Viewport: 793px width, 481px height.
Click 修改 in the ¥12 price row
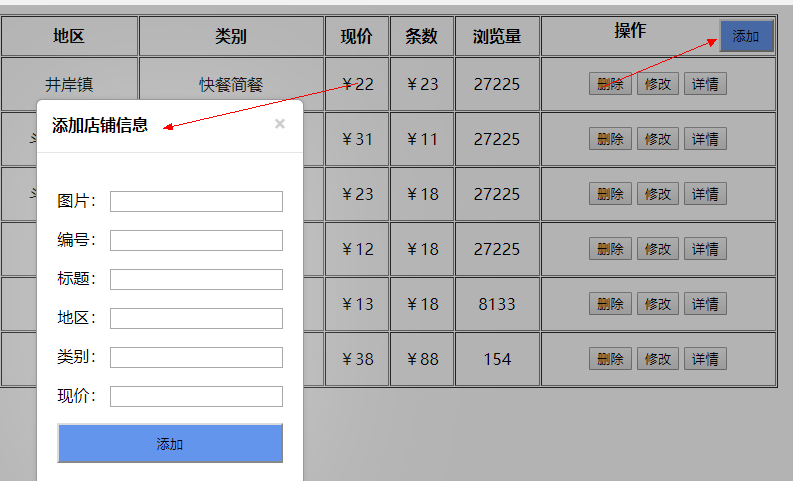click(657, 248)
